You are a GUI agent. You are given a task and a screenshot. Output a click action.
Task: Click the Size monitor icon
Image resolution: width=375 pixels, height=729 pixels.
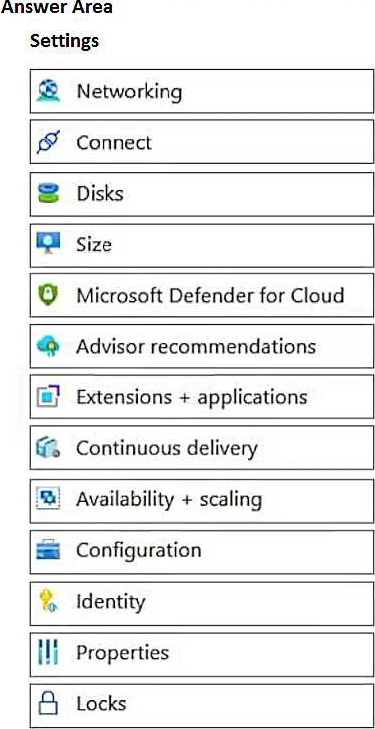point(49,244)
